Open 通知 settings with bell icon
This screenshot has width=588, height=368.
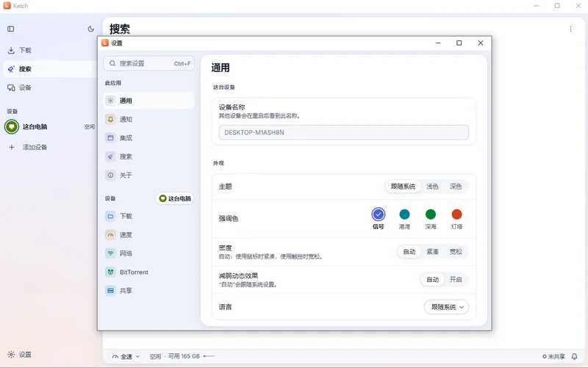click(x=110, y=119)
